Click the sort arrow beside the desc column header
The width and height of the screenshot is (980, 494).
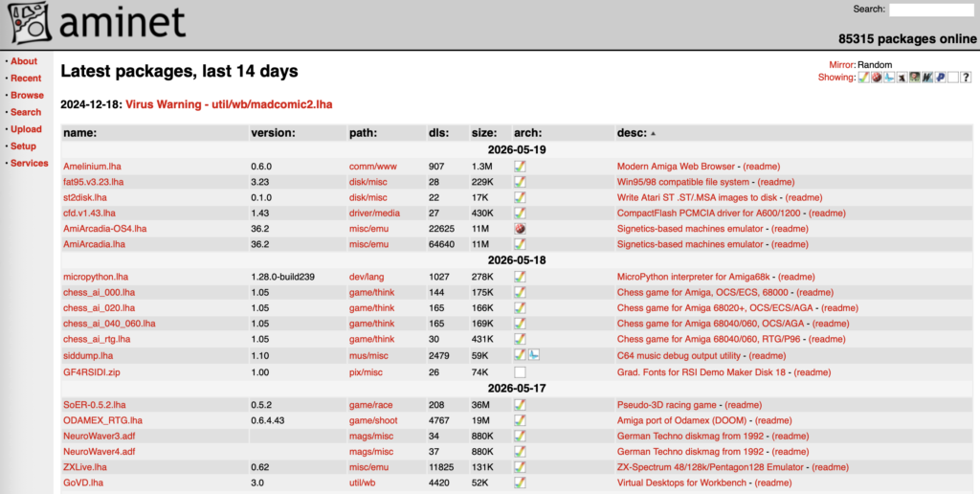pyautogui.click(x=653, y=133)
